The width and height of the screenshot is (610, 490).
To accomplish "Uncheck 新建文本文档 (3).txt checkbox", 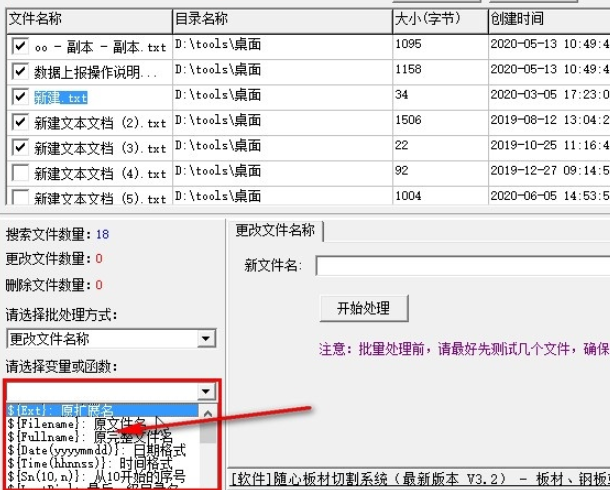I will pos(20,147).
